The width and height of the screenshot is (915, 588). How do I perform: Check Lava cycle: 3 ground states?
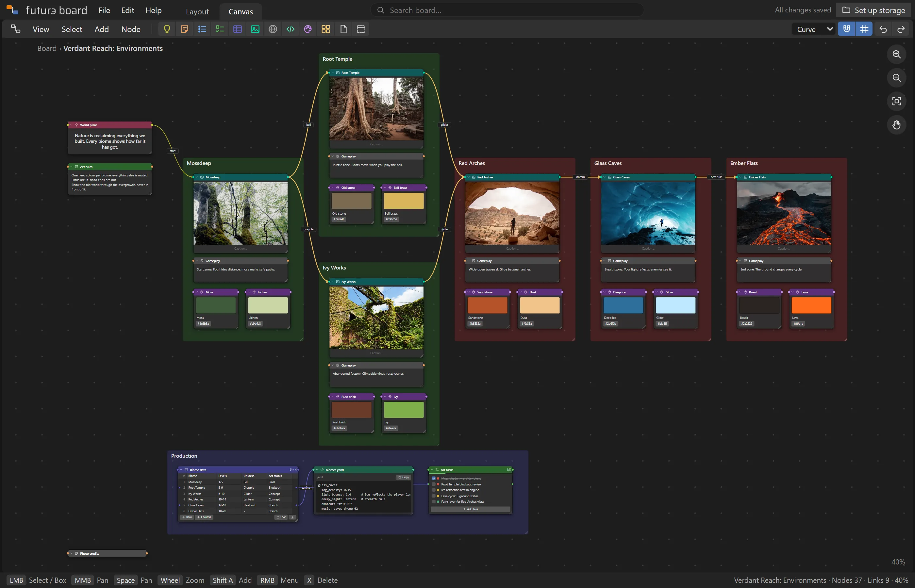coord(433,496)
